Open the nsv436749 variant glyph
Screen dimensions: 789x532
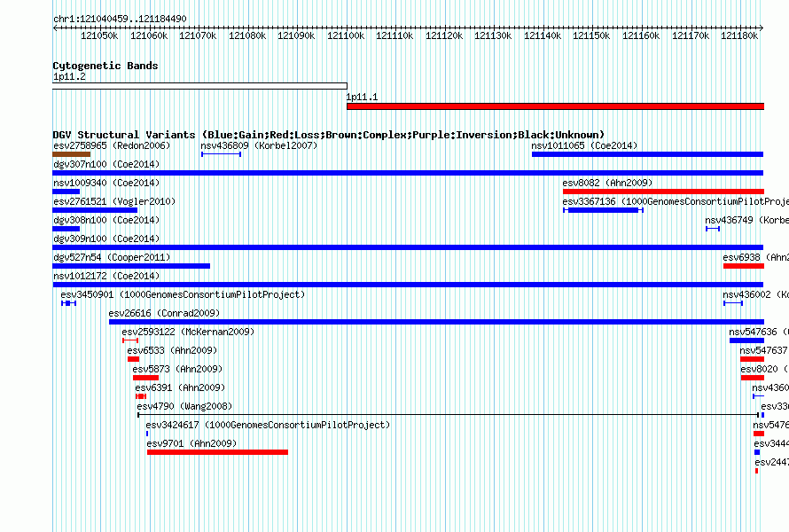[713, 229]
